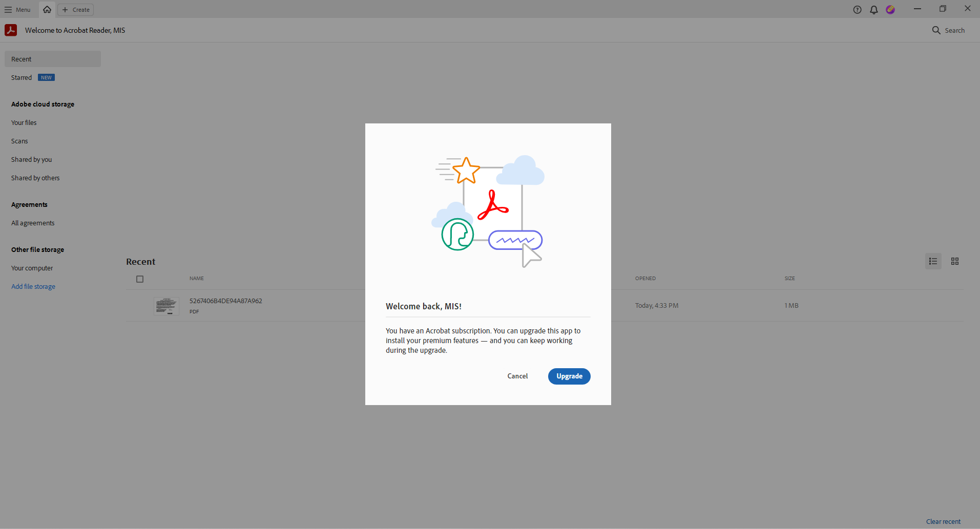Open the notifications bell

coord(873,9)
